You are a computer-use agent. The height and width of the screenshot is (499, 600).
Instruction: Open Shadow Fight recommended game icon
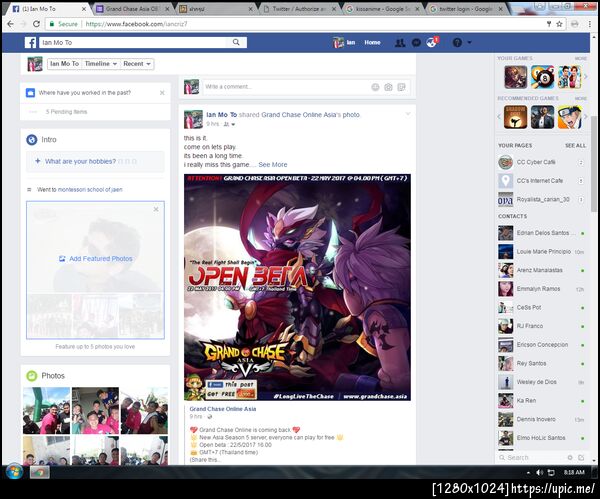515,117
